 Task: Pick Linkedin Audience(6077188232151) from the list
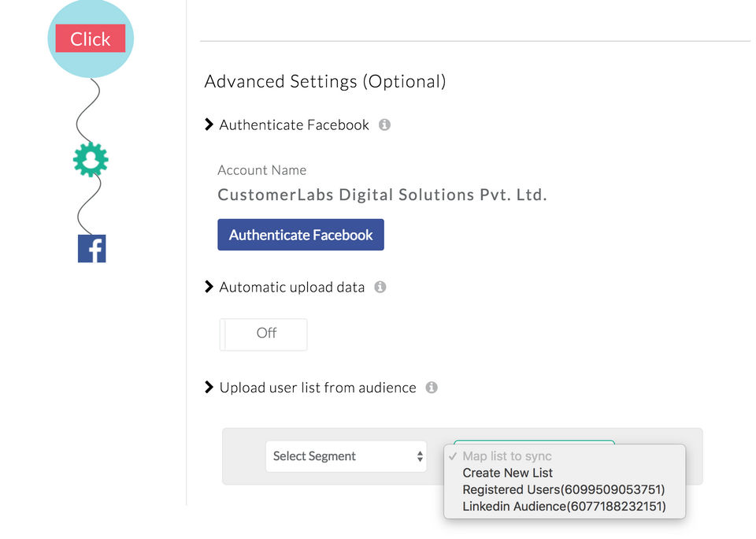[564, 507]
